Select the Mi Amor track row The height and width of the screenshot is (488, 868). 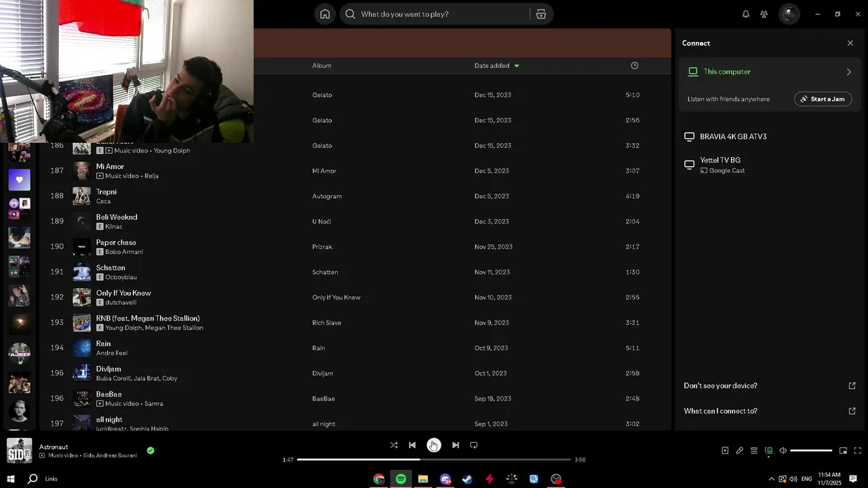pyautogui.click(x=354, y=171)
